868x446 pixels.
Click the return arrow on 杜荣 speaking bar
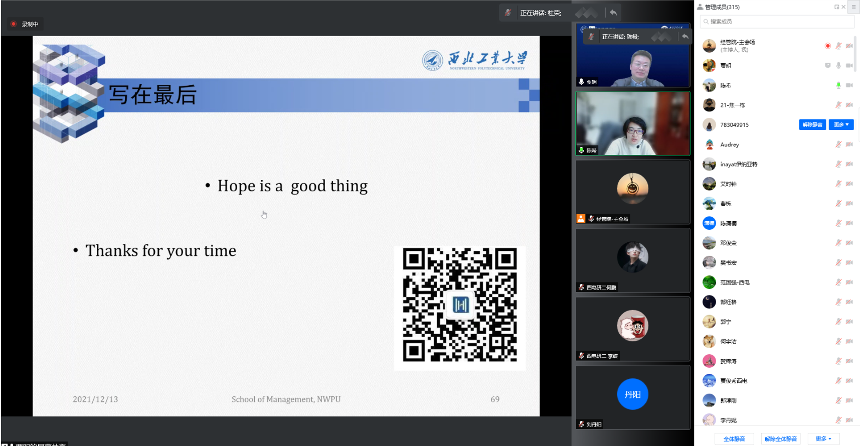(613, 13)
